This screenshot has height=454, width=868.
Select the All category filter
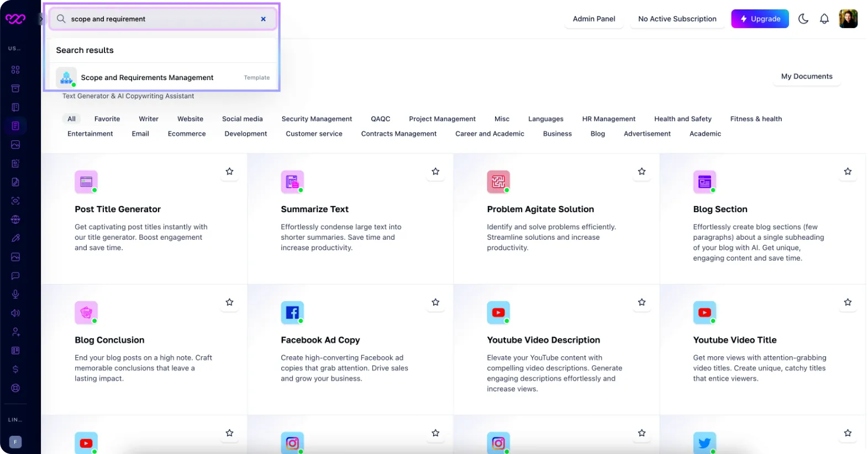pos(72,119)
